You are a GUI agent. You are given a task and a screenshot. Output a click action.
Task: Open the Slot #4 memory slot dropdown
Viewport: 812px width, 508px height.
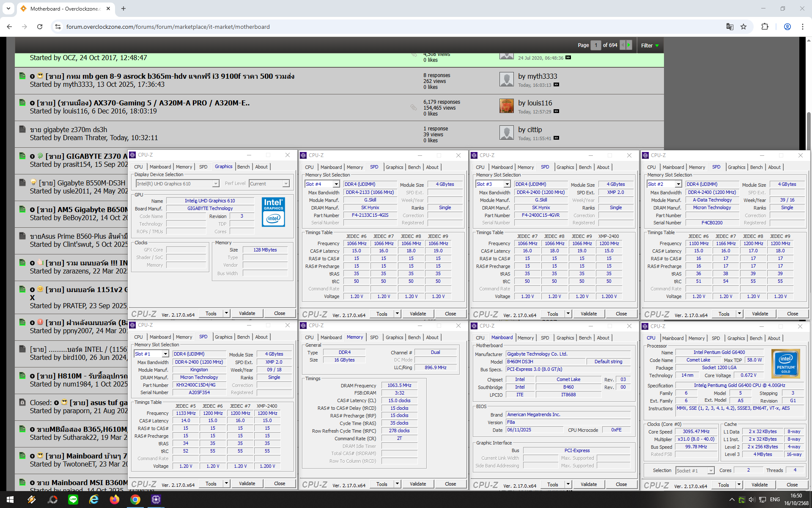336,184
